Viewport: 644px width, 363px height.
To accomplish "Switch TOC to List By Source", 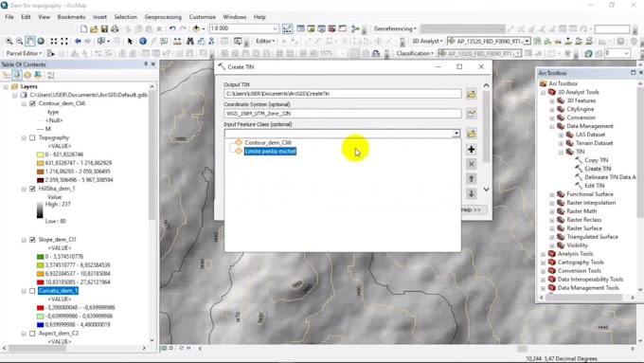I will click(x=17, y=75).
